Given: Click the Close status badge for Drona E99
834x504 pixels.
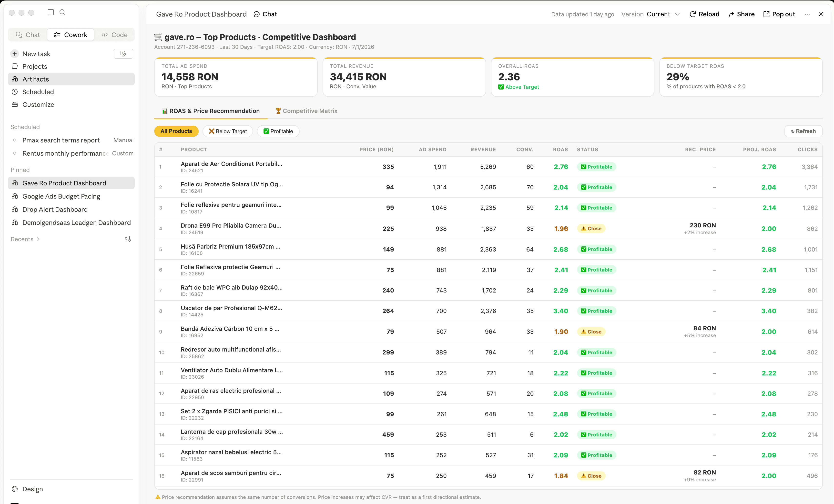Looking at the screenshot, I should (x=591, y=229).
